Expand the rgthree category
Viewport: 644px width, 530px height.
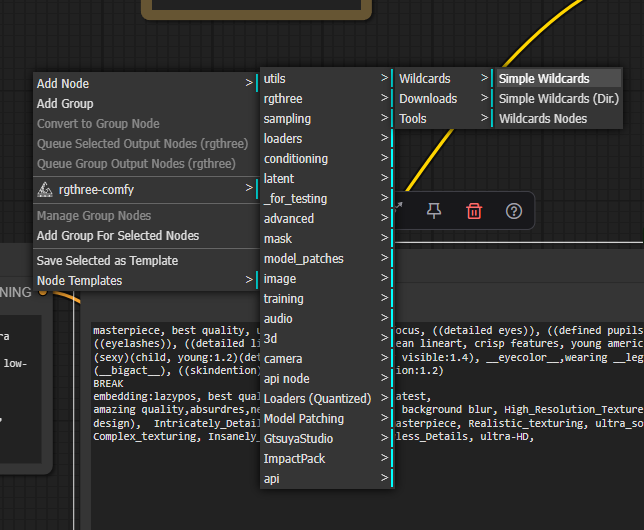[327, 99]
